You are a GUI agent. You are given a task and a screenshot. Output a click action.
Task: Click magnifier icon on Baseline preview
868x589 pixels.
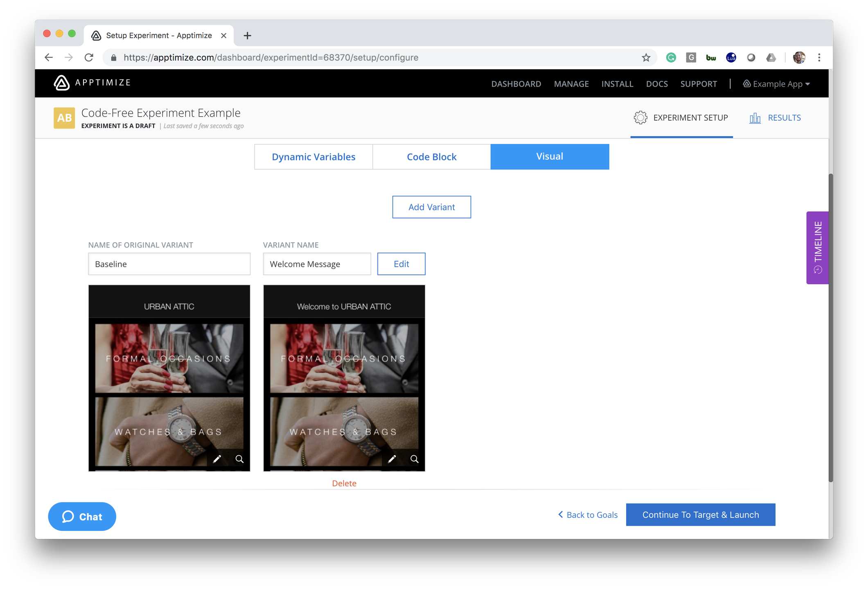point(239,459)
